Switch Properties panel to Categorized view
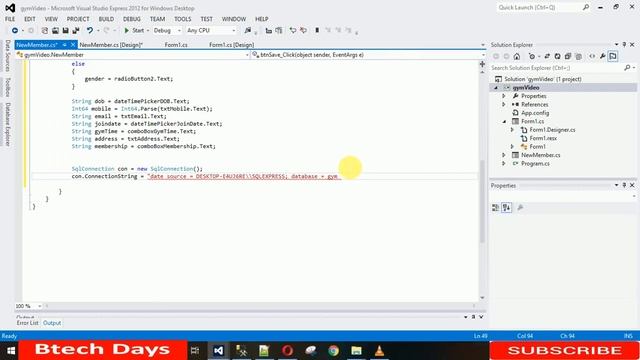Viewport: 640px width, 360px height. 496,208
